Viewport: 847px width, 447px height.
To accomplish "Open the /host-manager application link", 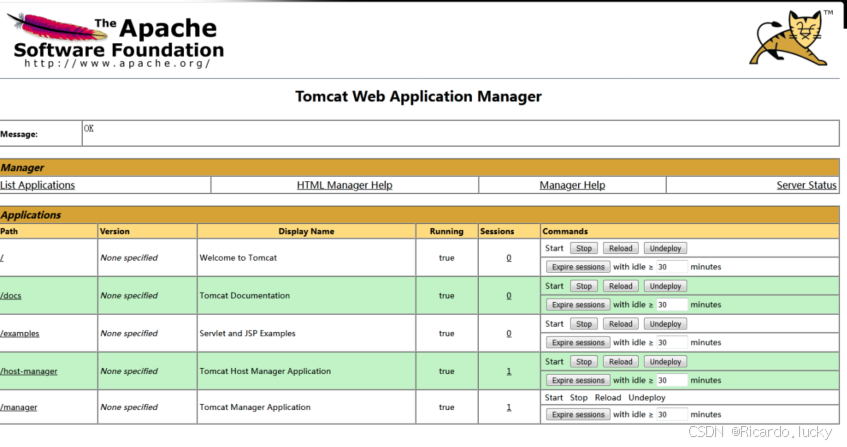I will [x=29, y=371].
